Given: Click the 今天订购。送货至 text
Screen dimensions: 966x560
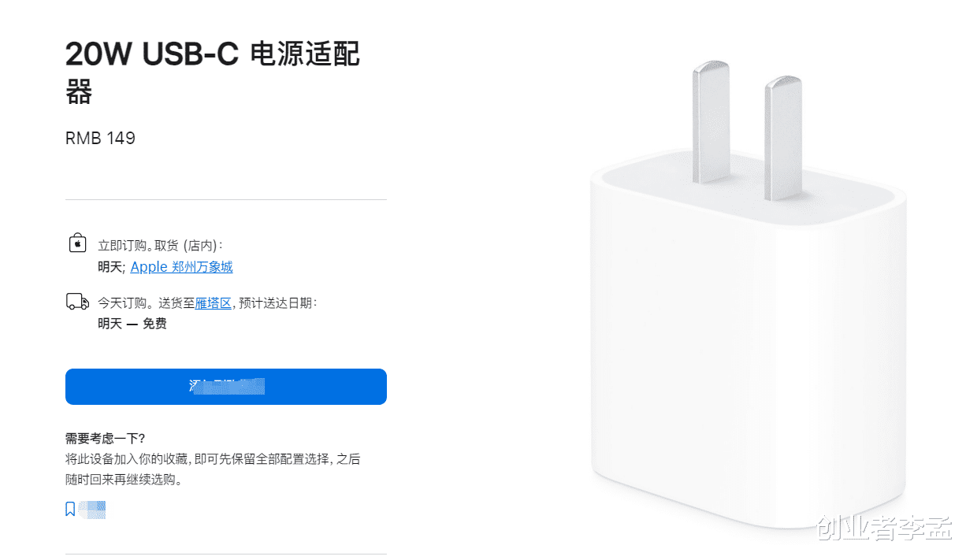Looking at the screenshot, I should [147, 303].
